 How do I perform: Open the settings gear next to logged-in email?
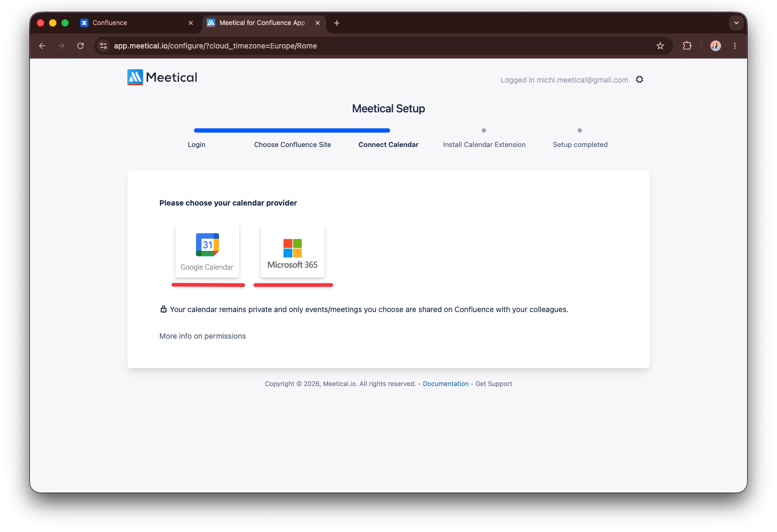(x=640, y=79)
